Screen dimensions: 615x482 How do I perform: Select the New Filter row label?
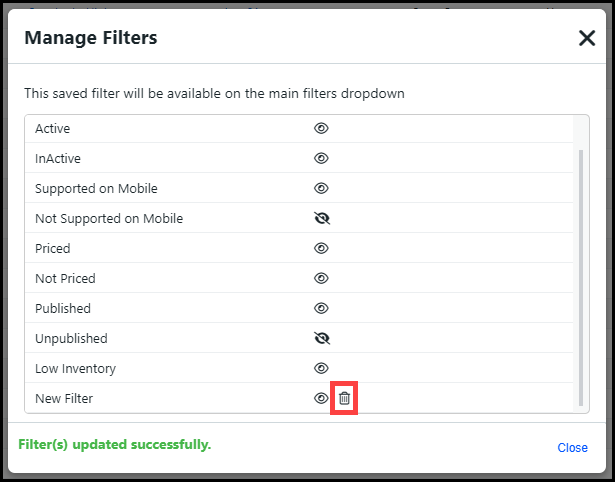(64, 398)
